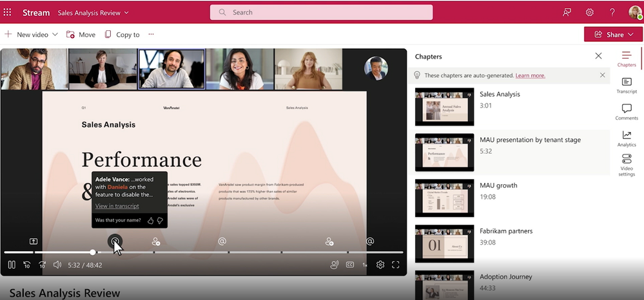Open the Analytics side tab
The width and height of the screenshot is (644, 300).
coord(627,138)
